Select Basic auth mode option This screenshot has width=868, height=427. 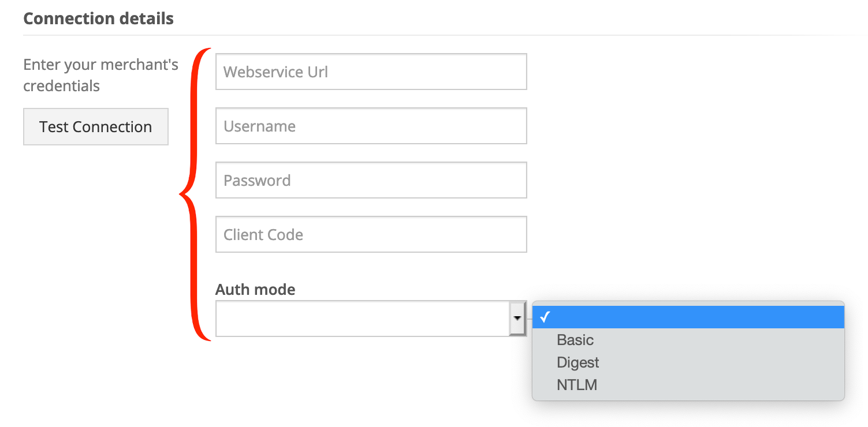pyautogui.click(x=688, y=340)
